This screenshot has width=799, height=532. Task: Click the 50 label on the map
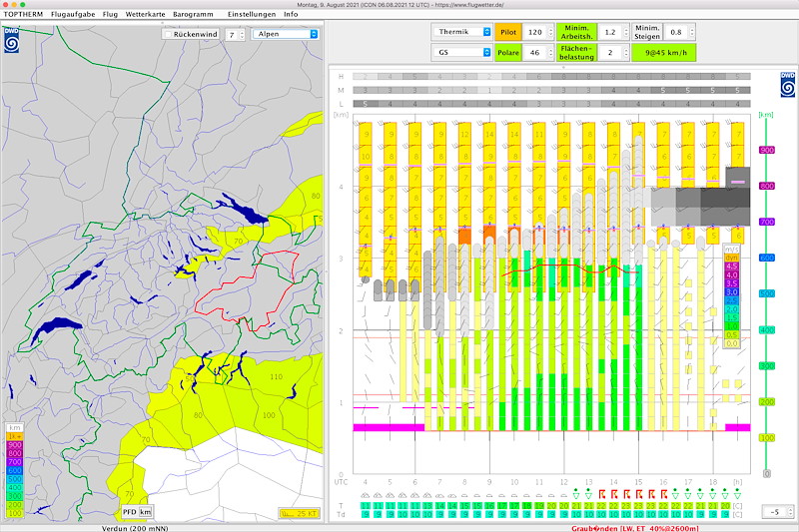click(x=190, y=379)
